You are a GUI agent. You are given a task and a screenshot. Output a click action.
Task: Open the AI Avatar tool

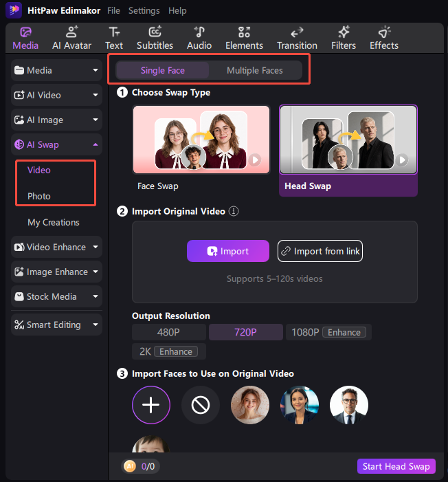tap(71, 39)
